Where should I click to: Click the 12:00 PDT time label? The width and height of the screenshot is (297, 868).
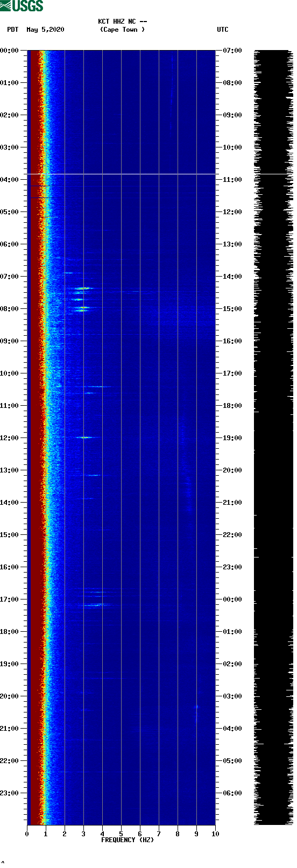pos(10,438)
